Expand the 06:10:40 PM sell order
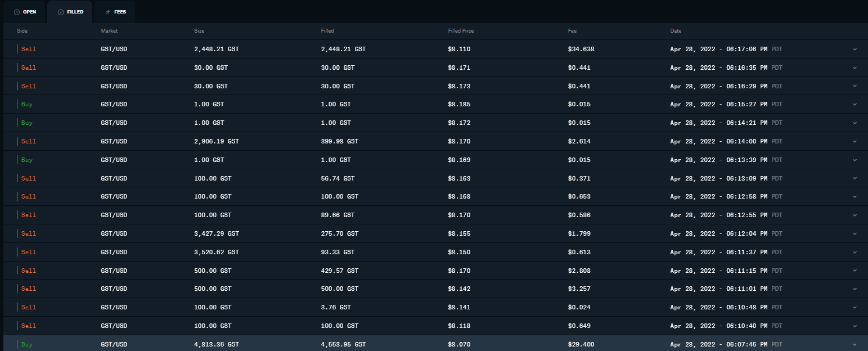868x351 pixels. (x=854, y=326)
